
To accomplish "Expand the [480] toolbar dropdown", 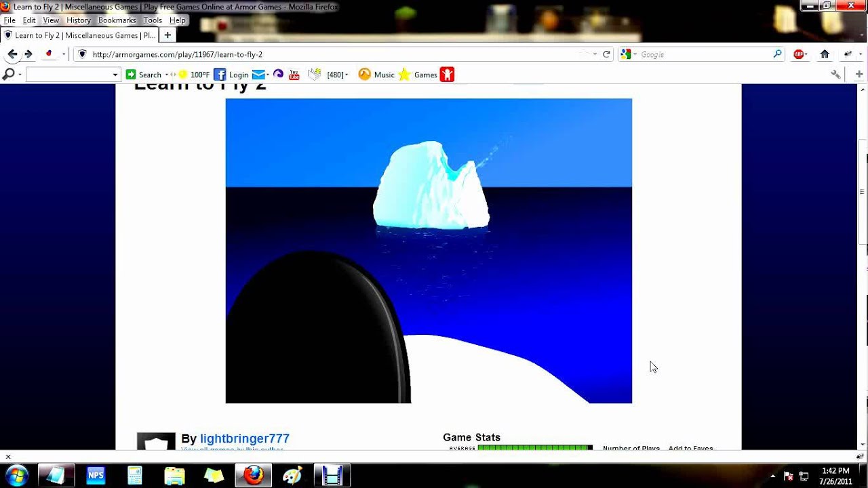I will tap(347, 75).
